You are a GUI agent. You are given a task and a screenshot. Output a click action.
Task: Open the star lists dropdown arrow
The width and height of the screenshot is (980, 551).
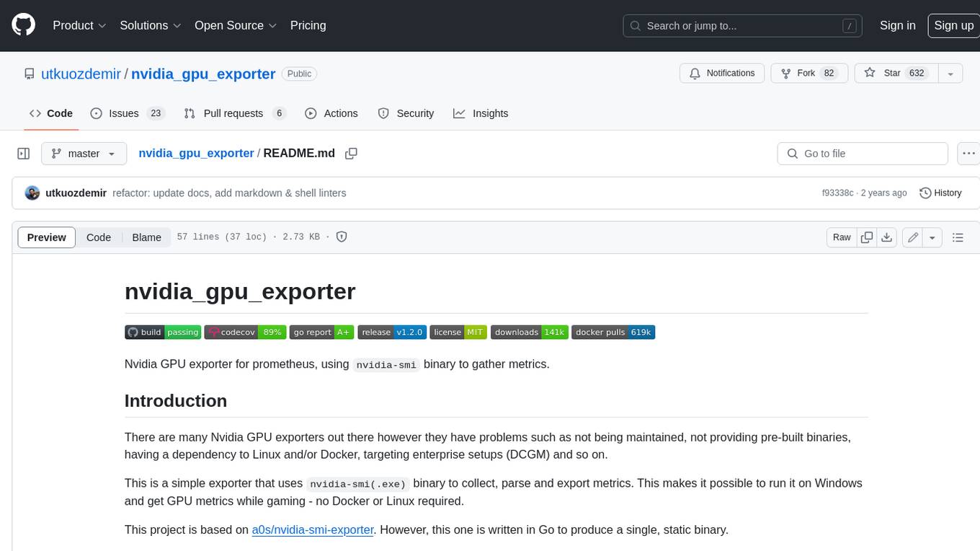950,73
